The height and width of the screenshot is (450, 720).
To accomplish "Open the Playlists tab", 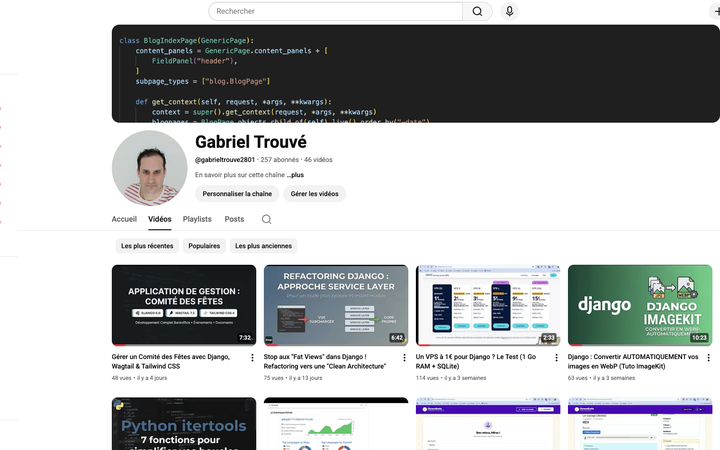I will [197, 219].
